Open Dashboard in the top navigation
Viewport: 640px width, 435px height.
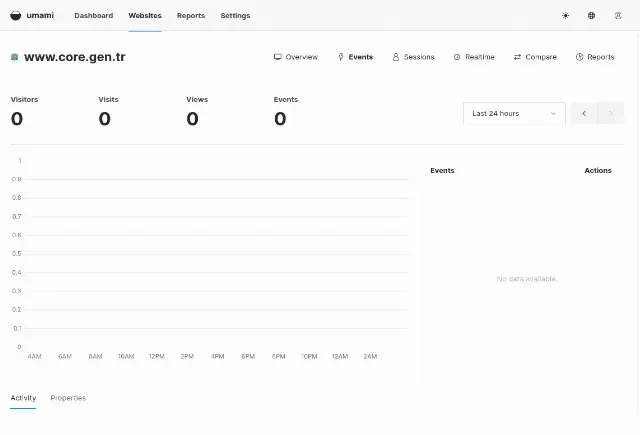pyautogui.click(x=94, y=16)
